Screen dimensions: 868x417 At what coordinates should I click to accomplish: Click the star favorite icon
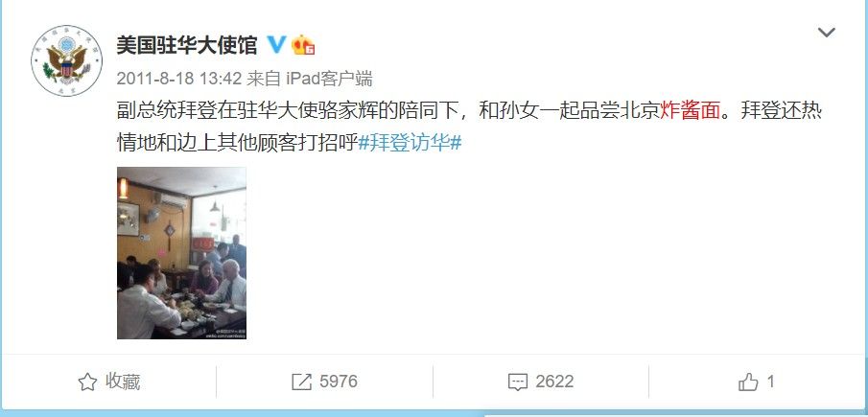point(87,382)
